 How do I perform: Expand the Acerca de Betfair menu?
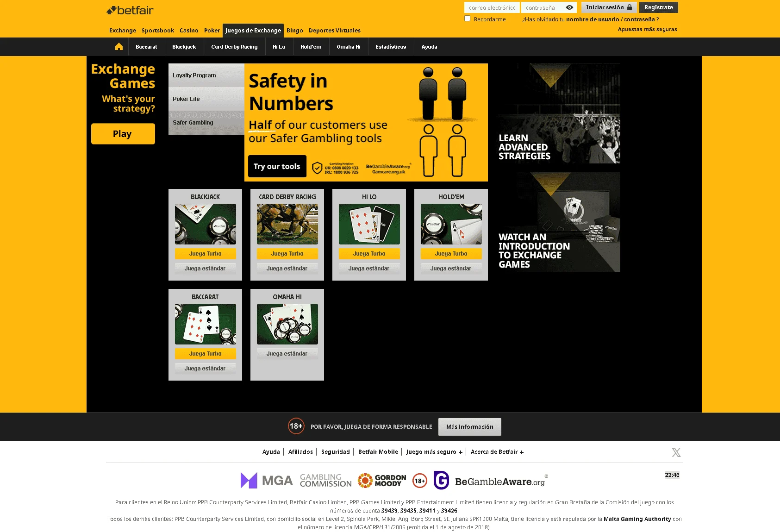click(x=497, y=452)
